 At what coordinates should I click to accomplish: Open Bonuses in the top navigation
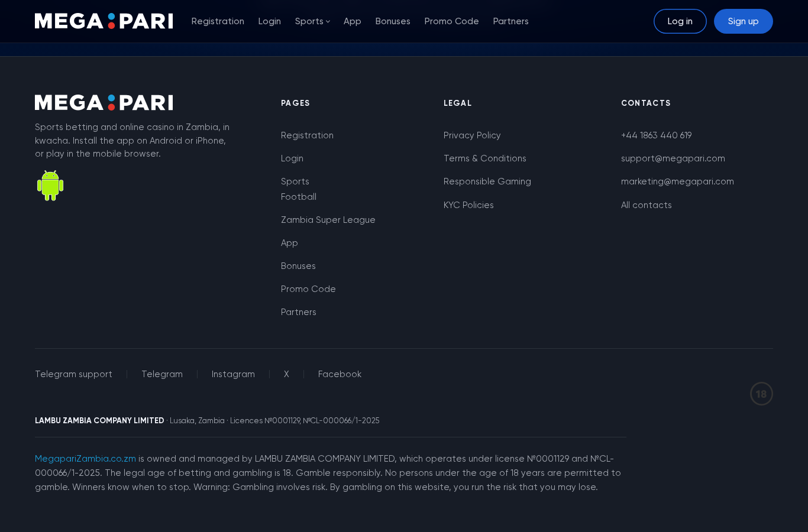coord(393,21)
